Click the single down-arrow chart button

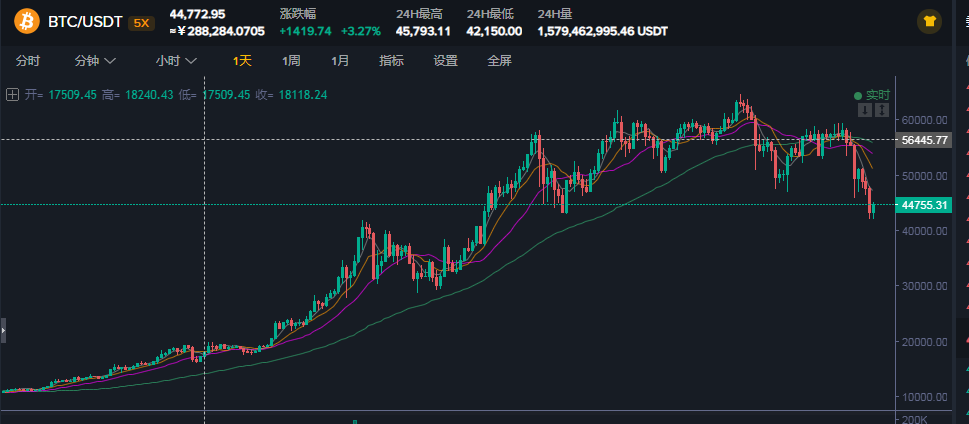coord(865,110)
